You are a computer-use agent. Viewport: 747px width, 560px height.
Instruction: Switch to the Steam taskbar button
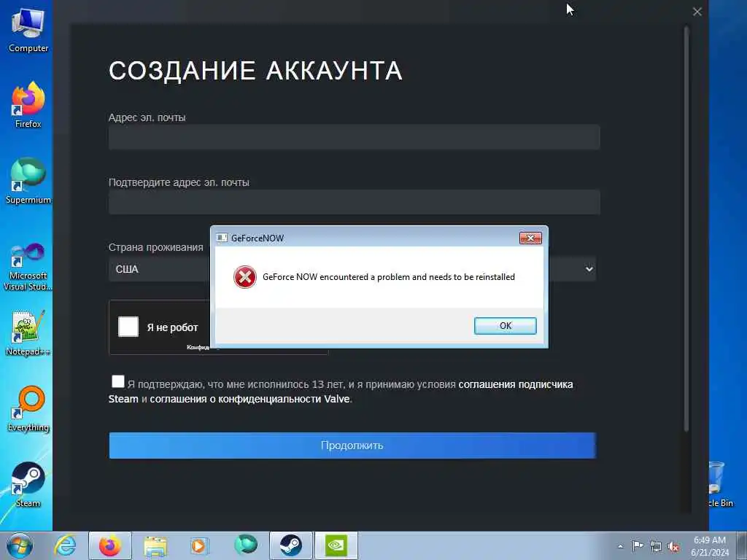pyautogui.click(x=290, y=545)
